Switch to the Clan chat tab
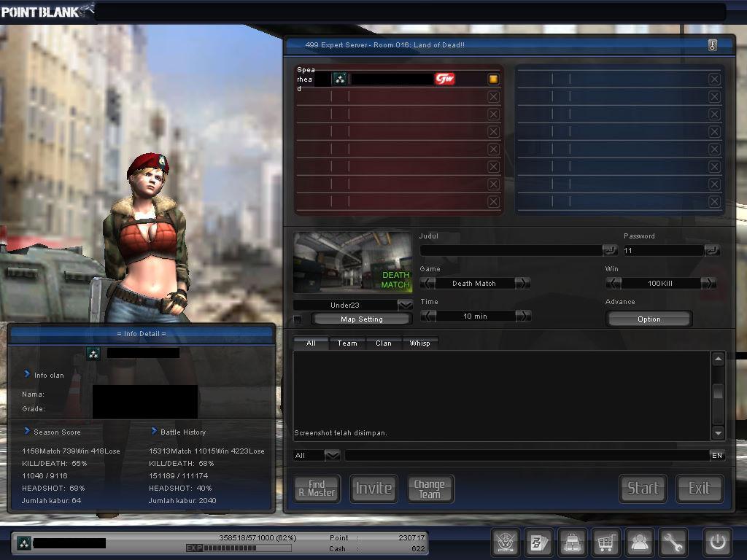Viewport: 747px width, 560px height. click(384, 343)
